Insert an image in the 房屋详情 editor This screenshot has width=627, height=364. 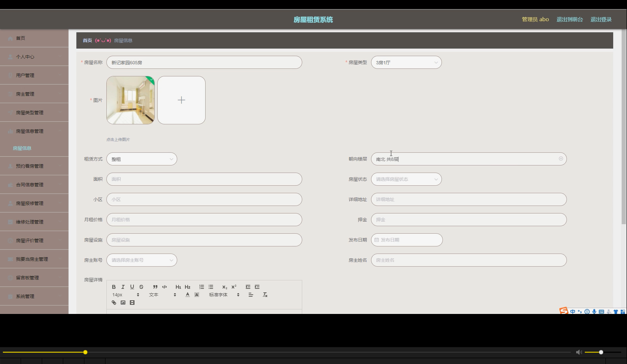[x=123, y=302]
